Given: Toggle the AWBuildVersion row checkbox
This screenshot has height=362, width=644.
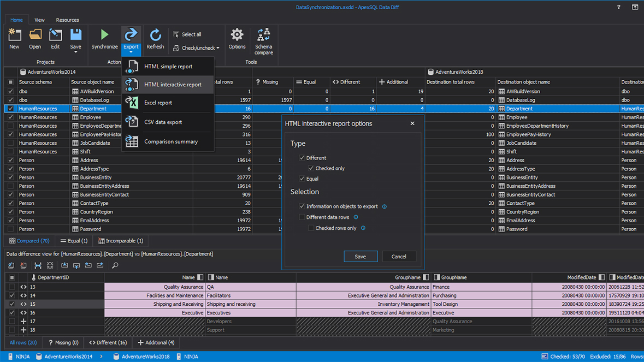Looking at the screenshot, I should pos(11,92).
